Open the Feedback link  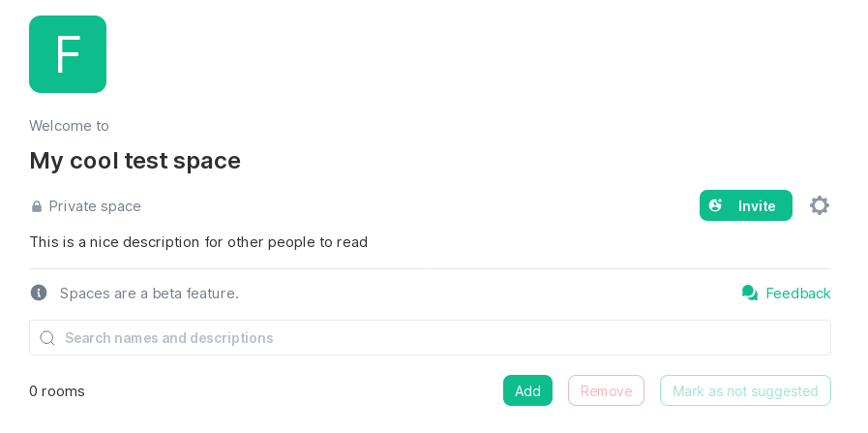[797, 294]
